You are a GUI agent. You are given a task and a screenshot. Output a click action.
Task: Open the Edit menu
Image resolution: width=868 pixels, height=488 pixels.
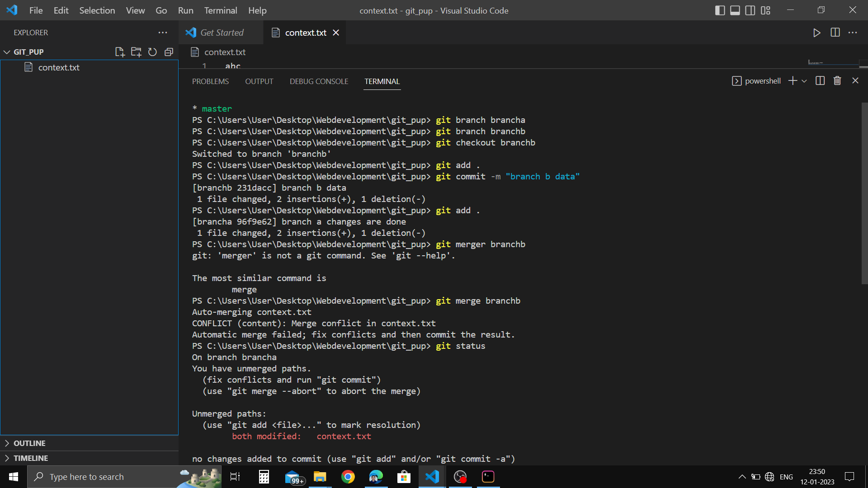pos(61,10)
